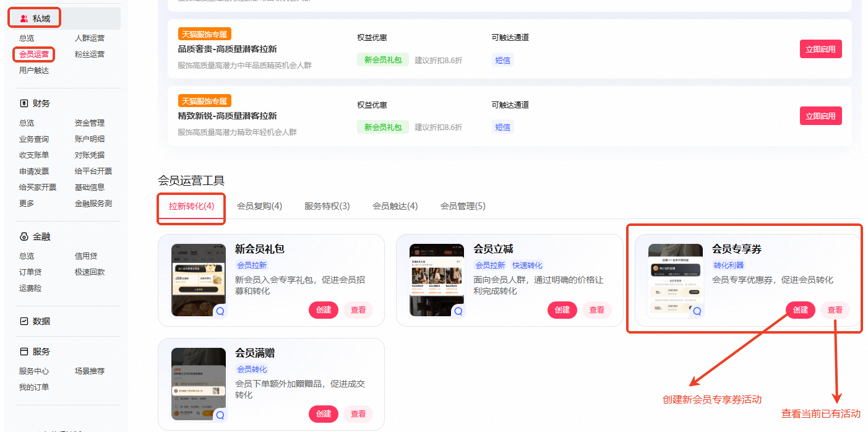Open 更多 under 财务

(27, 204)
